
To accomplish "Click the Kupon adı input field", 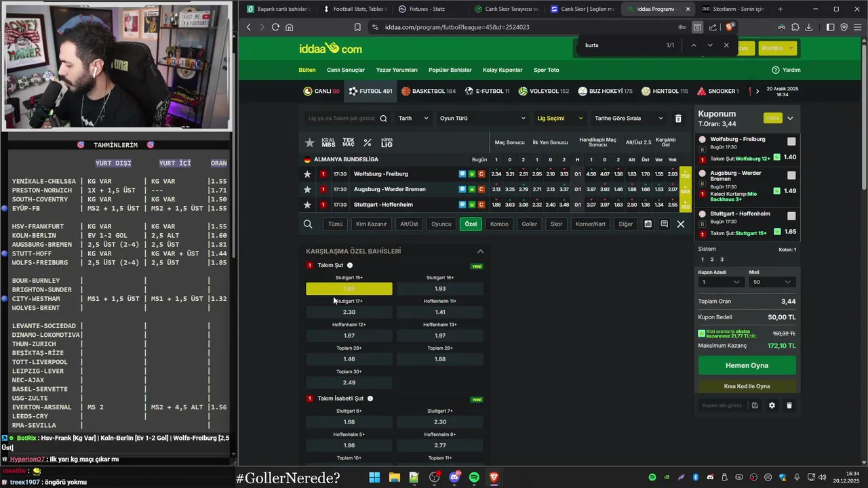I will point(722,405).
